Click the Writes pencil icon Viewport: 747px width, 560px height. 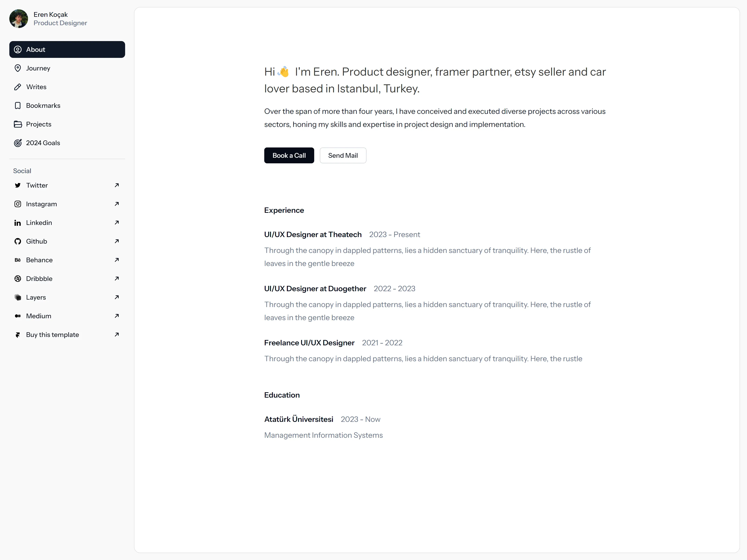point(18,87)
